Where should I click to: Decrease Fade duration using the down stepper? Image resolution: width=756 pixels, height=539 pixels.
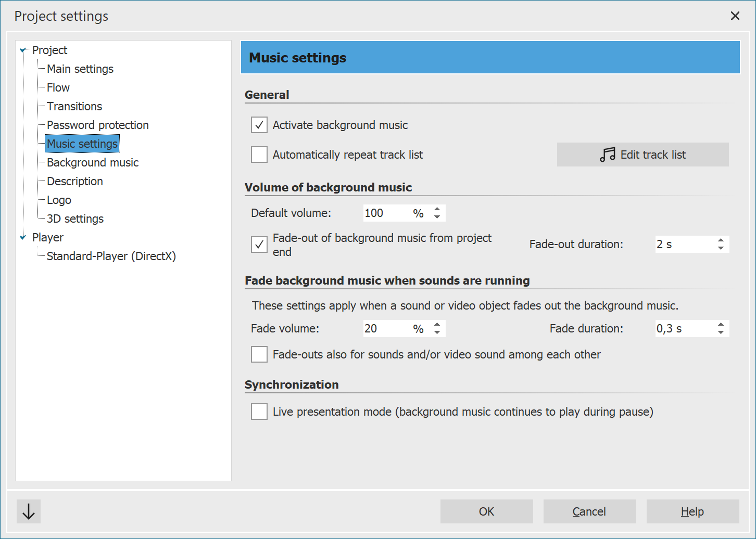point(720,332)
